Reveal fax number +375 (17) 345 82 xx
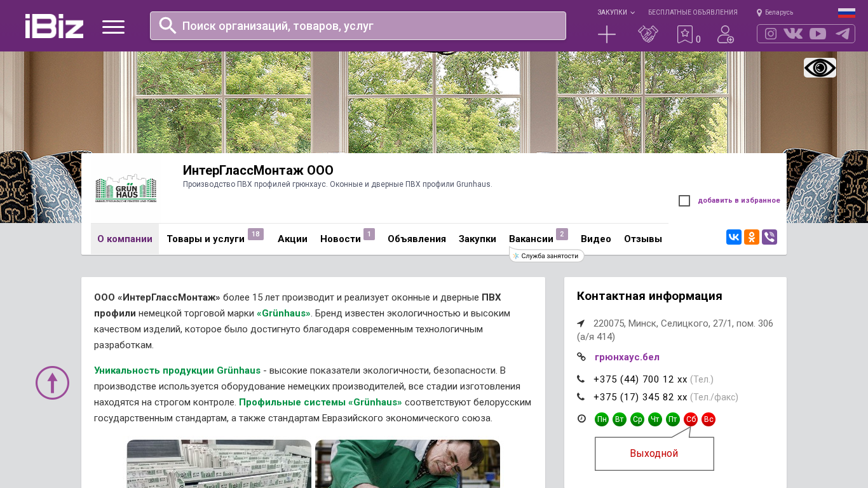Viewport: 868px width, 488px height. tap(641, 397)
